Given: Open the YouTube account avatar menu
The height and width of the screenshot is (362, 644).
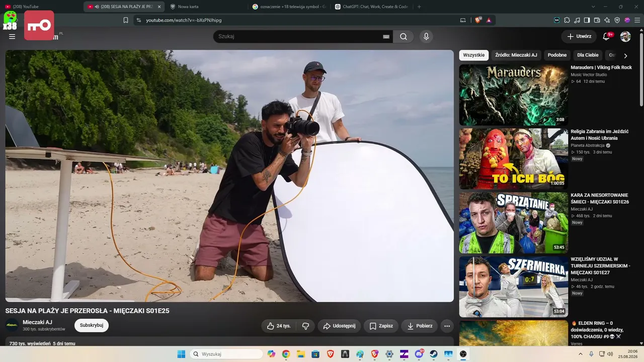Looking at the screenshot, I should pyautogui.click(x=625, y=37).
